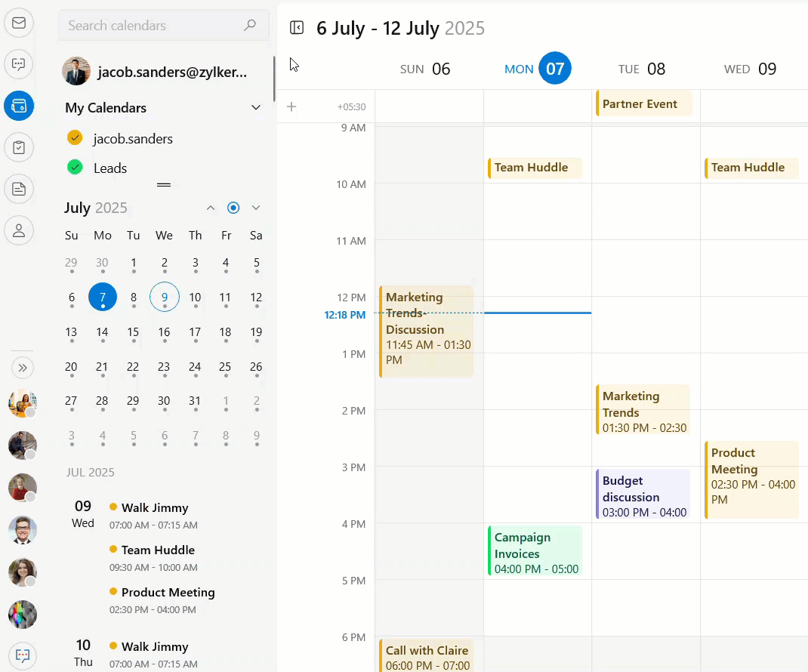
Task: Expand sidebar with double-arrow icon
Action: tap(23, 368)
